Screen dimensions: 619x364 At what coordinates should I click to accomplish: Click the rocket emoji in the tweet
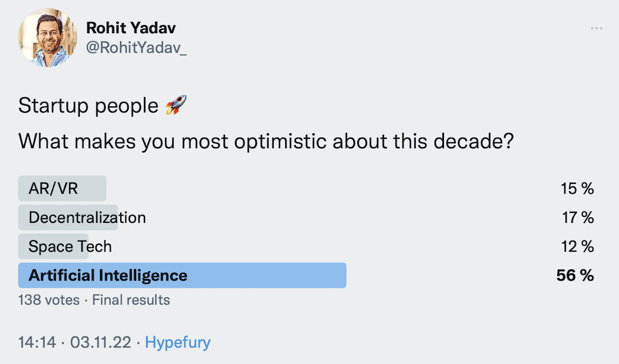coord(176,105)
